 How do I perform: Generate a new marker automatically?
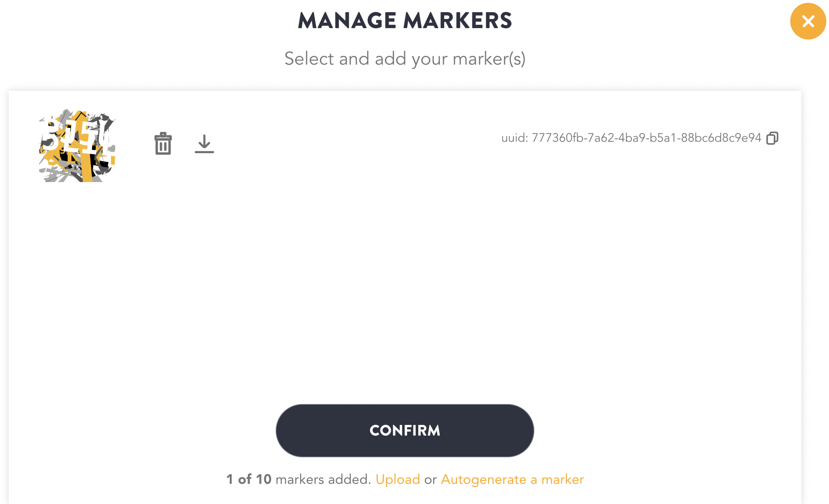[512, 480]
